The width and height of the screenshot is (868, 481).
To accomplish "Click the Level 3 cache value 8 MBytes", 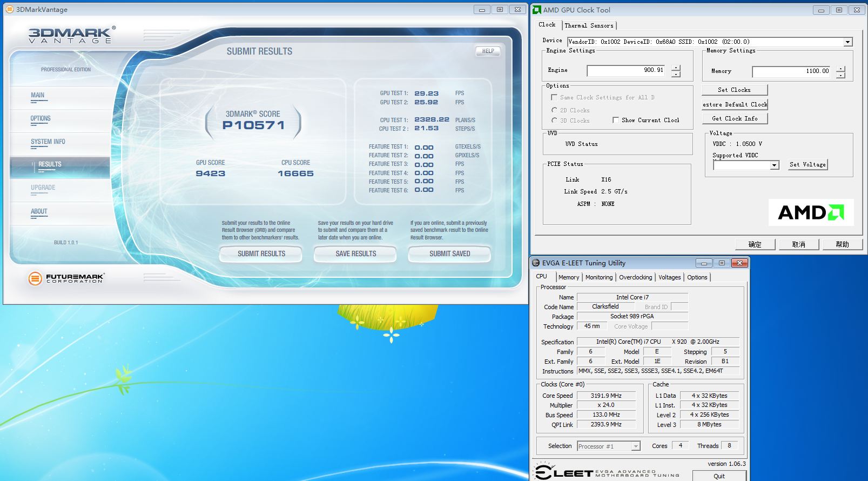I will (x=709, y=424).
